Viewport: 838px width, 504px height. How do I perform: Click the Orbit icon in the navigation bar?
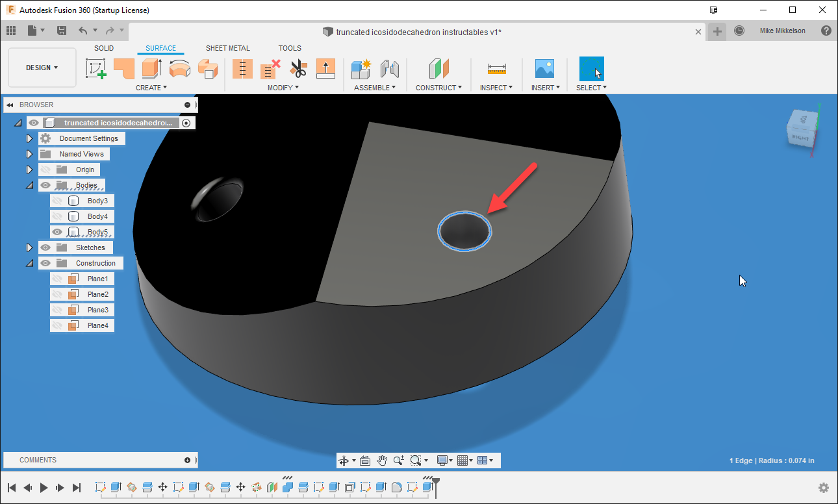(344, 460)
